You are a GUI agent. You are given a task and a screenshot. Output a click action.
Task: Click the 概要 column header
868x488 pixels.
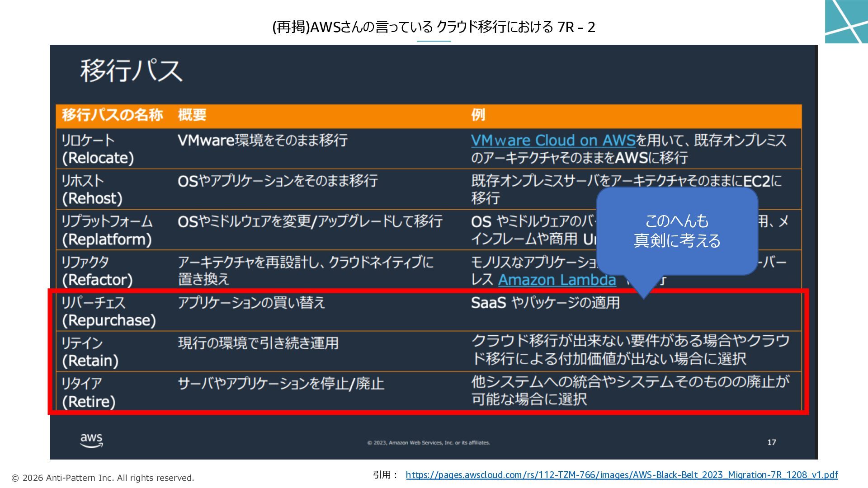pos(192,115)
